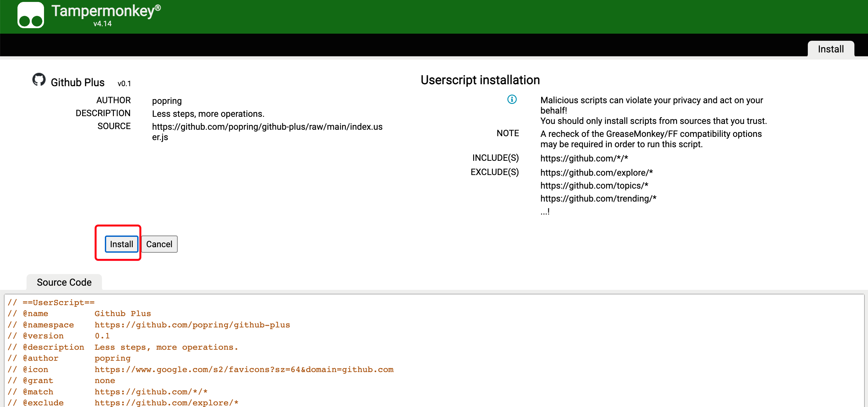Click the exclude URL github.com/topics/*
Image resolution: width=868 pixels, height=407 pixels.
(x=594, y=186)
